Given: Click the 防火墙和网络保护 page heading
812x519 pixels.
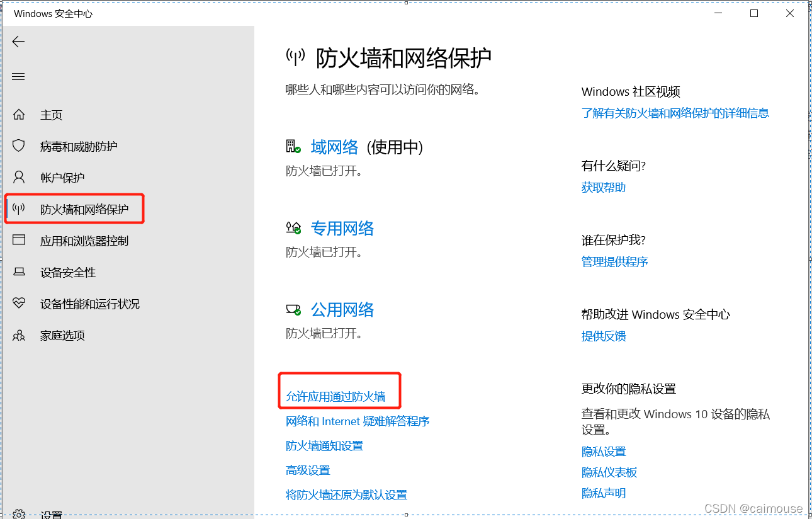Looking at the screenshot, I should [x=403, y=57].
